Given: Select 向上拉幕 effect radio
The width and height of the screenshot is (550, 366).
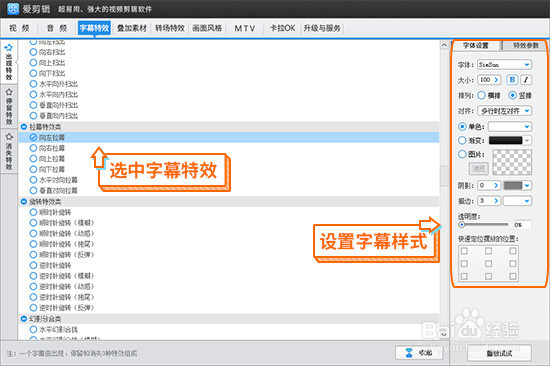Looking at the screenshot, I should click(x=33, y=159).
